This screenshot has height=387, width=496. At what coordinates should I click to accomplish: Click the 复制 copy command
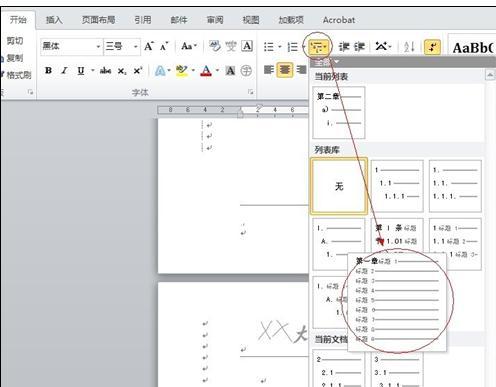point(15,58)
